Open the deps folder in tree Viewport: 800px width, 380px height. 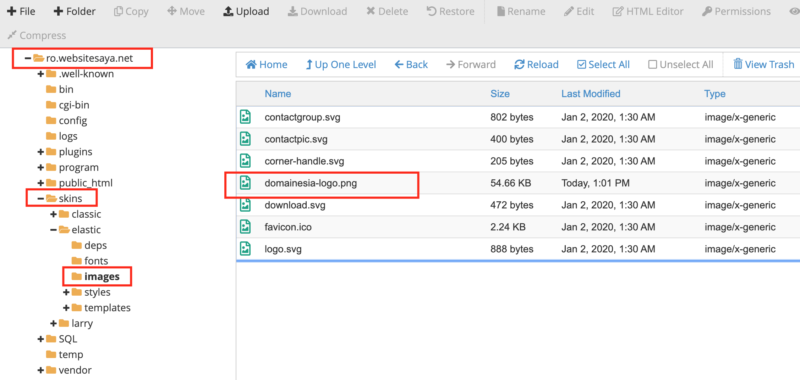89,245
